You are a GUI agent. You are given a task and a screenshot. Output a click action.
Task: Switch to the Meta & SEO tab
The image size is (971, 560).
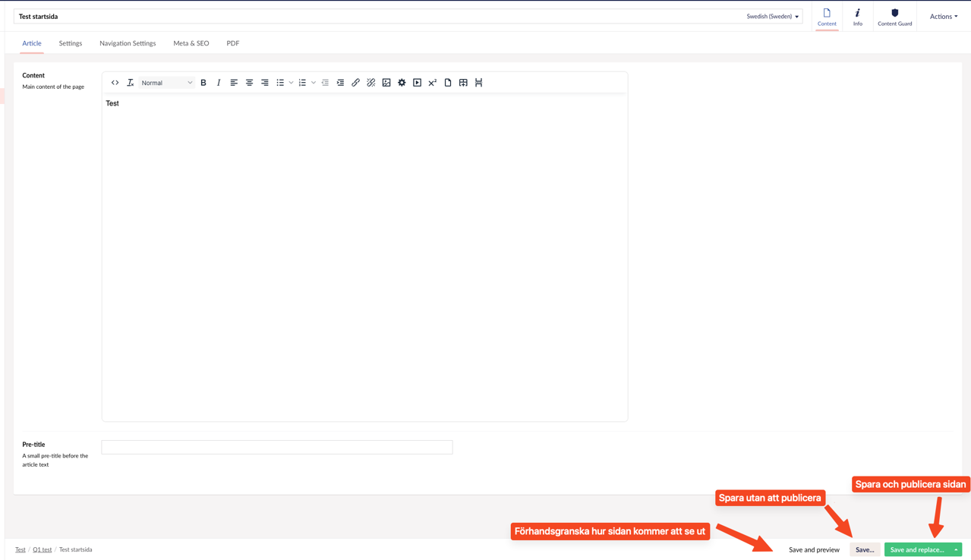tap(191, 43)
